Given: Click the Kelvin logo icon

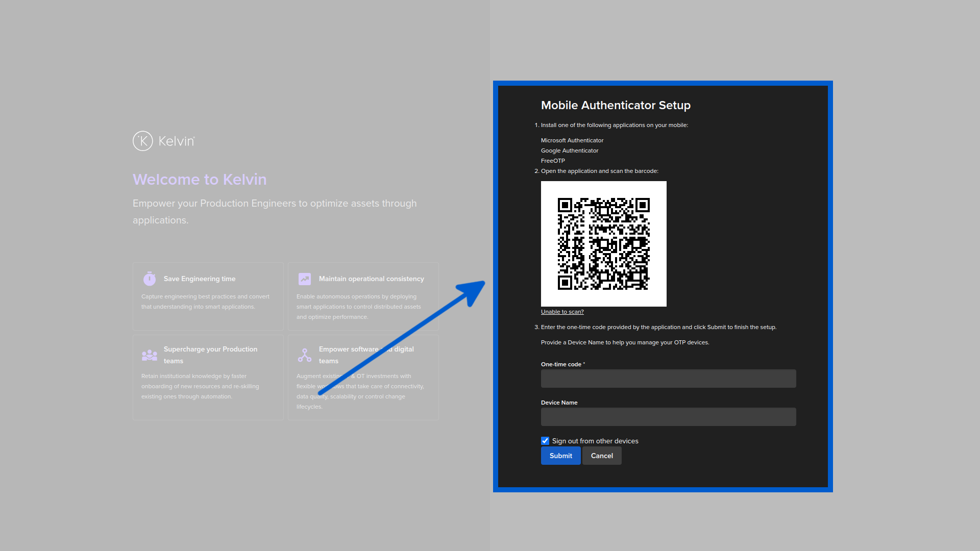Looking at the screenshot, I should tap(143, 141).
